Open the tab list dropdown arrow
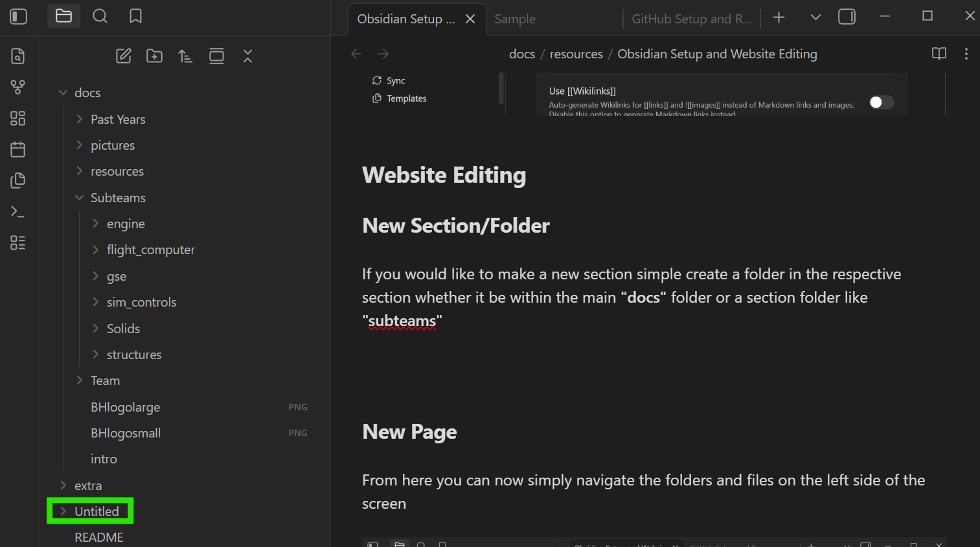 click(x=815, y=17)
